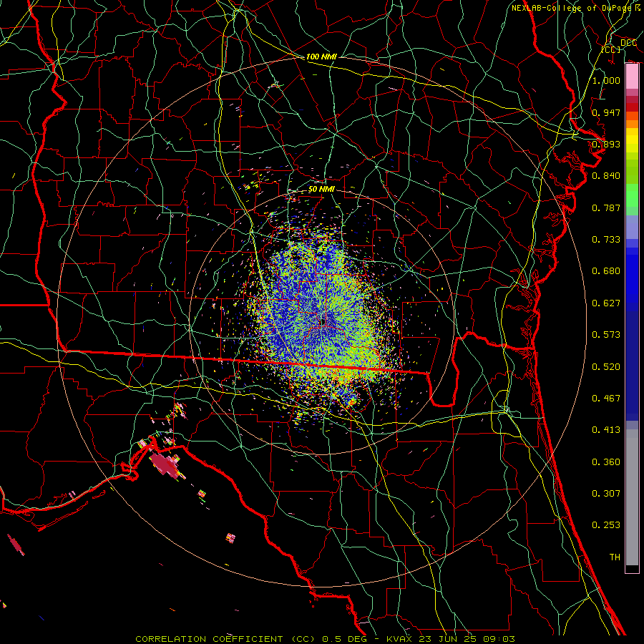Click the "0.733" legend value
The image size is (644, 644).
[x=606, y=240]
